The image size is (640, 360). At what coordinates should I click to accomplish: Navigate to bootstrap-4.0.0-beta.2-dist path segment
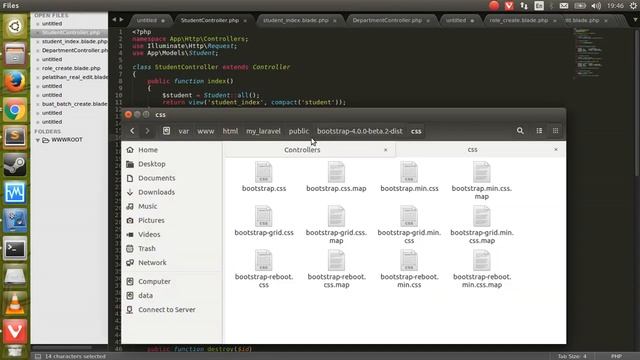360,131
